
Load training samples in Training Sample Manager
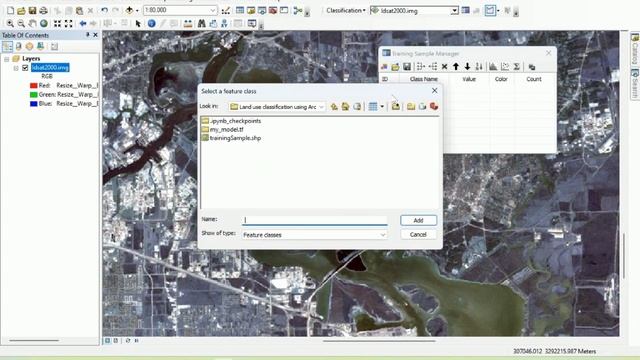(395, 67)
